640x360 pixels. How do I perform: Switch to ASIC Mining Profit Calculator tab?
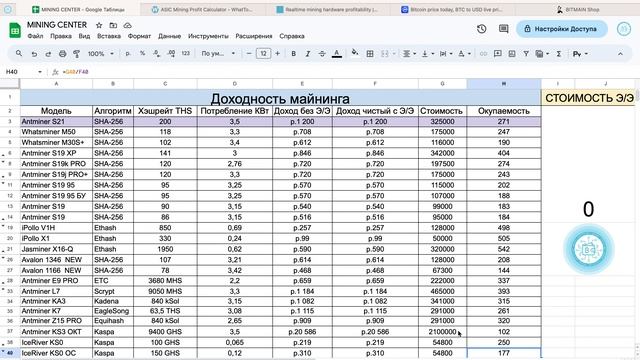point(202,9)
